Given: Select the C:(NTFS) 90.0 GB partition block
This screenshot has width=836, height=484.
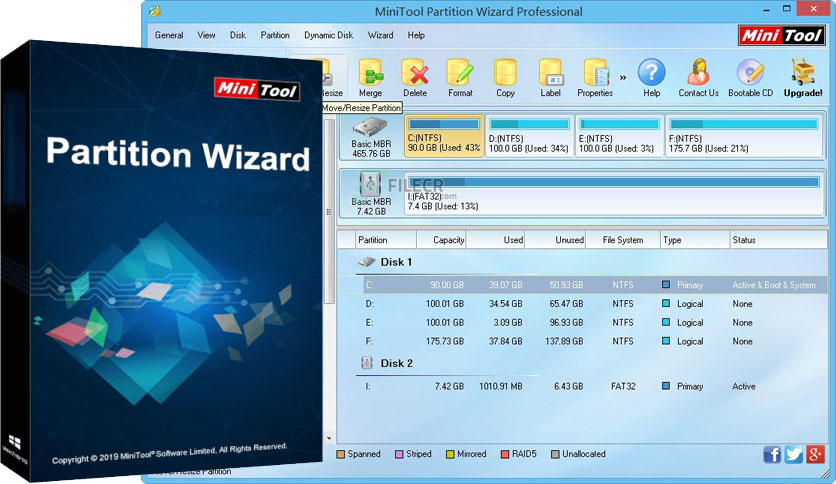Looking at the screenshot, I should coord(444,136).
